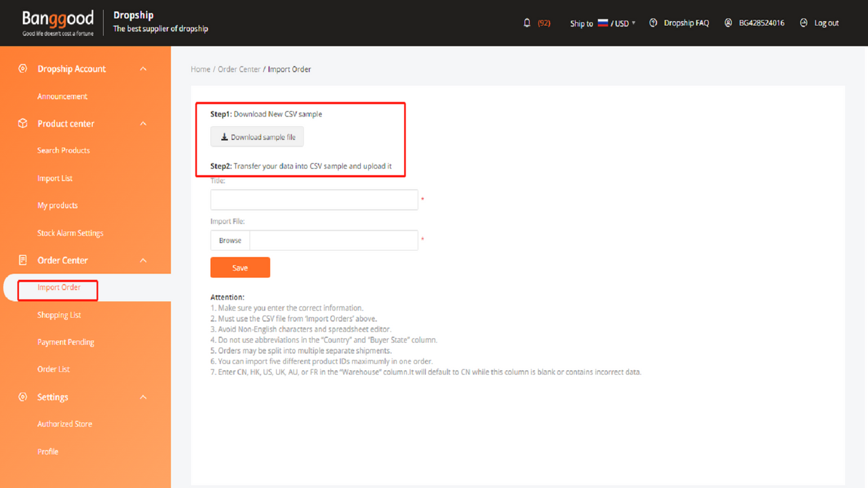This screenshot has height=488, width=868.
Task: Click the Attention heading text
Action: point(227,297)
